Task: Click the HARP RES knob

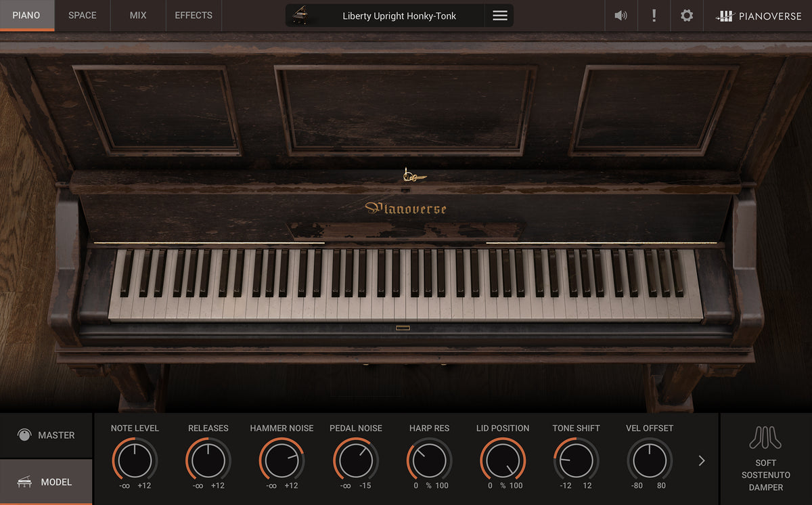Action: pos(429,460)
